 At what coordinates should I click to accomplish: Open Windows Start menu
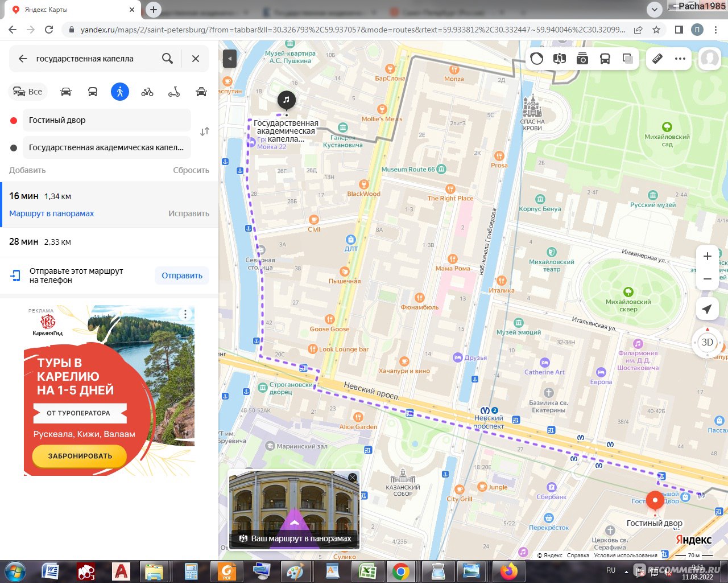15,571
